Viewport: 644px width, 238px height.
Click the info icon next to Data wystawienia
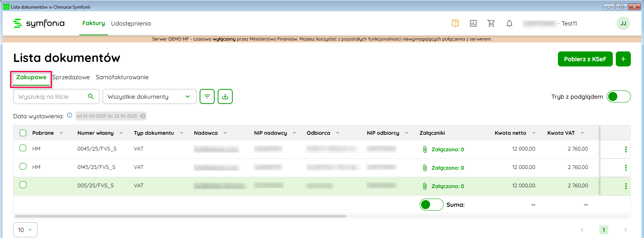(x=70, y=116)
